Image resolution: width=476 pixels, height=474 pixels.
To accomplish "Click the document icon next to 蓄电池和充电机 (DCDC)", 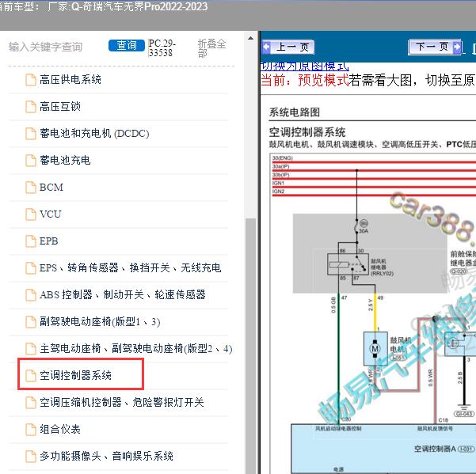I will click(x=30, y=134).
